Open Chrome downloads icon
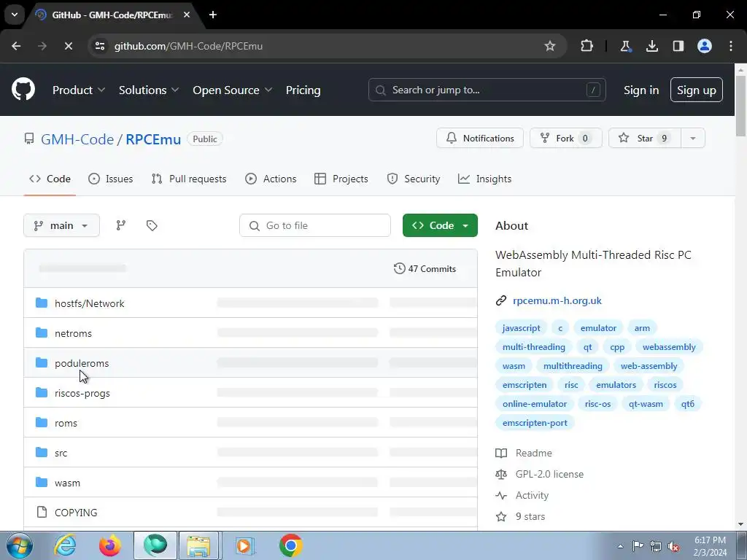 point(651,46)
